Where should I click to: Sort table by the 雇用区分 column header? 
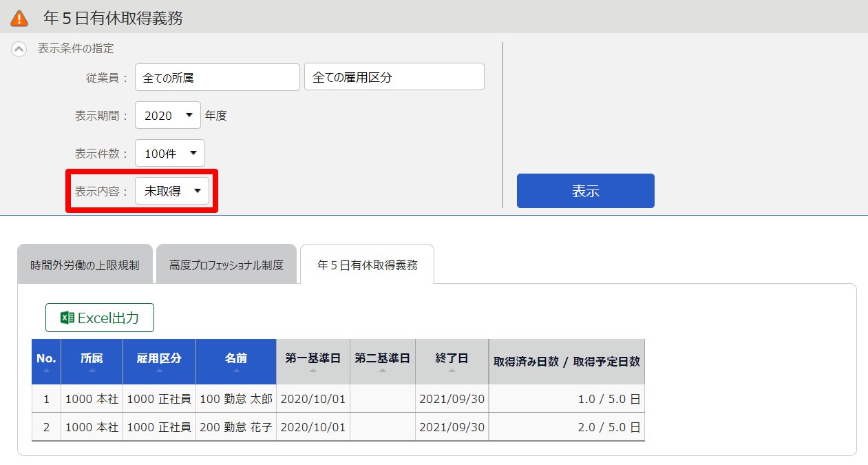pyautogui.click(x=159, y=362)
